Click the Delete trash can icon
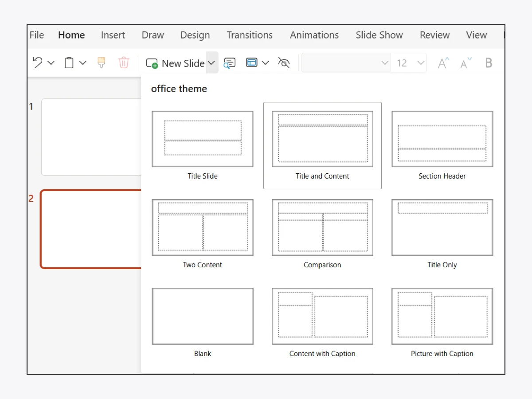 (x=124, y=63)
